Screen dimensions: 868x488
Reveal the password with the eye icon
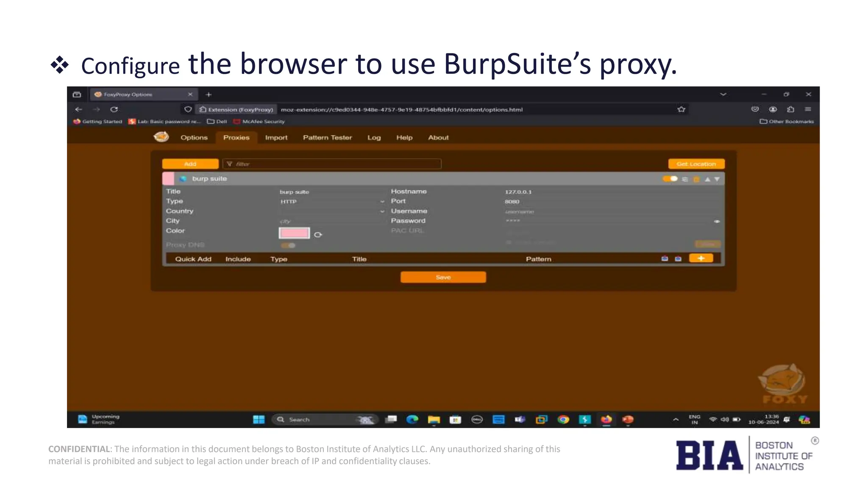tap(717, 222)
